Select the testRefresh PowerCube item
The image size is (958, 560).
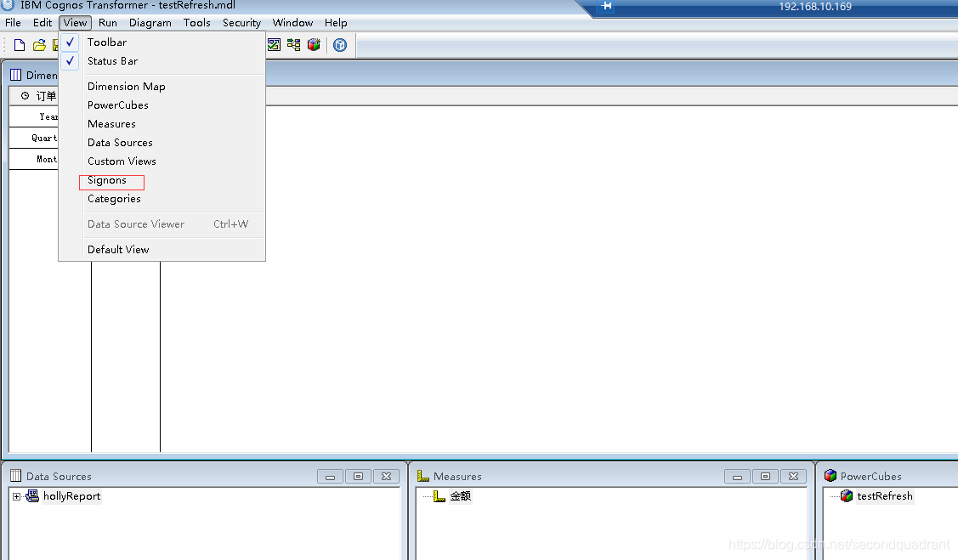point(885,496)
